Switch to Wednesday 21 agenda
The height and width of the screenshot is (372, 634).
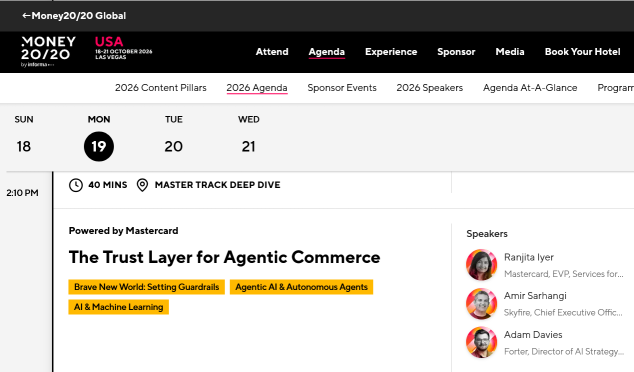point(248,146)
